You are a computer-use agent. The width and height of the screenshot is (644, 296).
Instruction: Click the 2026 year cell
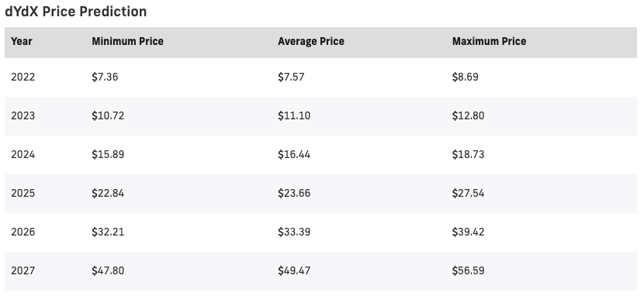(23, 232)
